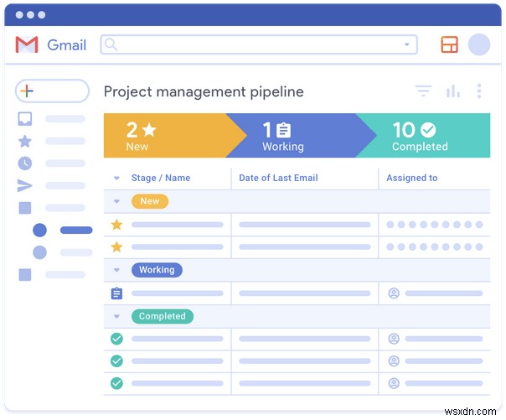Viewport: 506px width, 420px height.
Task: Open the three-dot more options menu
Action: pos(479,91)
